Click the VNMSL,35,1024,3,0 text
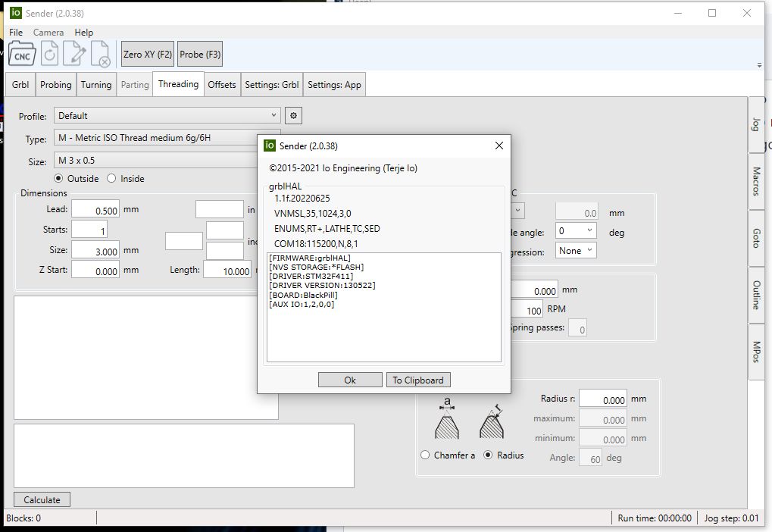Viewport: 772px width, 532px height. (x=313, y=214)
